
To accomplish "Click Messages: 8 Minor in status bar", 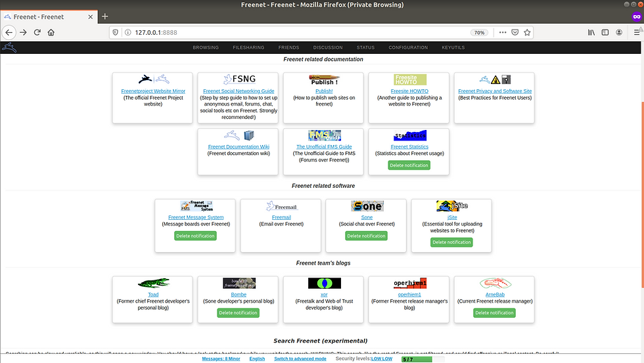I will 221,359.
